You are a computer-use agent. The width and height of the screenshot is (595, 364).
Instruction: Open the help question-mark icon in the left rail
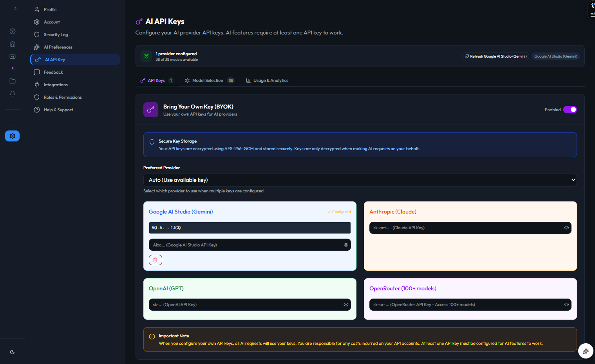click(13, 31)
